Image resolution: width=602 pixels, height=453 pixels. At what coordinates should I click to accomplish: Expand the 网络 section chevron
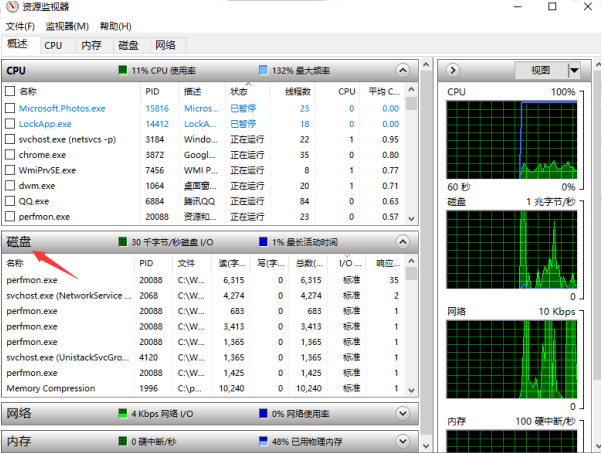[402, 413]
